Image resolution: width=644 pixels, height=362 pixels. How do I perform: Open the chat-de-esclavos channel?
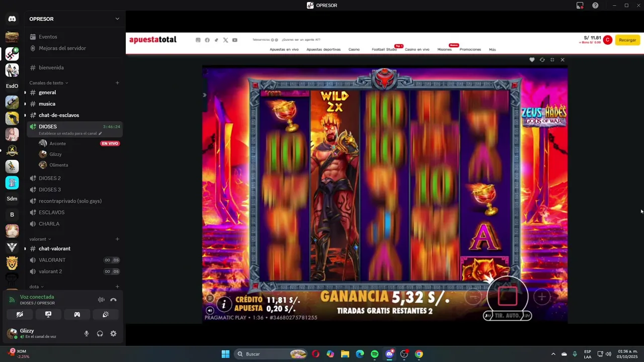coord(74,115)
